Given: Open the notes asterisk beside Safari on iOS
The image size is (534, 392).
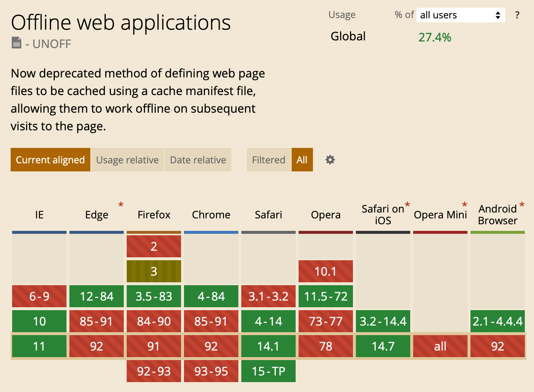Looking at the screenshot, I should (407, 205).
